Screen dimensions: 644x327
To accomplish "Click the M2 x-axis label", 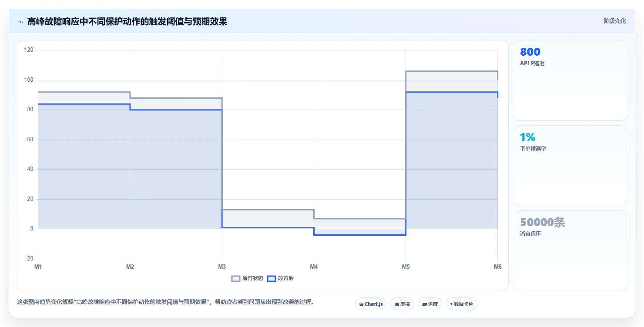I will [130, 267].
